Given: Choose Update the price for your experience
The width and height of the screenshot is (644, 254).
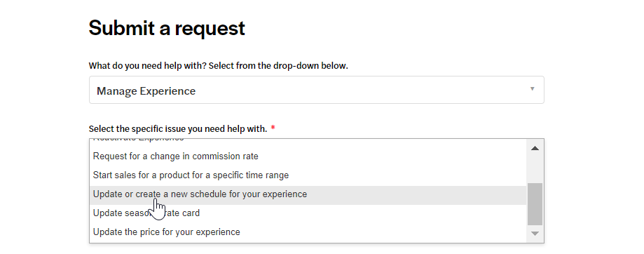Looking at the screenshot, I should [308, 232].
